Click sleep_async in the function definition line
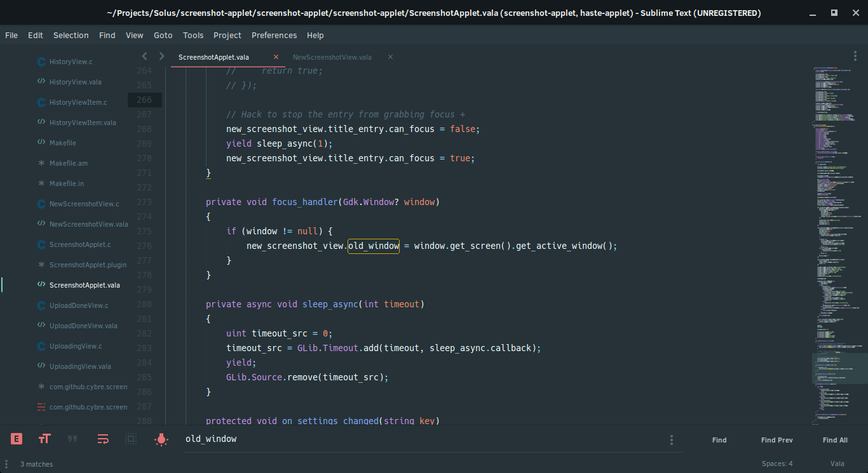Viewport: 868px width, 473px height. [330, 304]
